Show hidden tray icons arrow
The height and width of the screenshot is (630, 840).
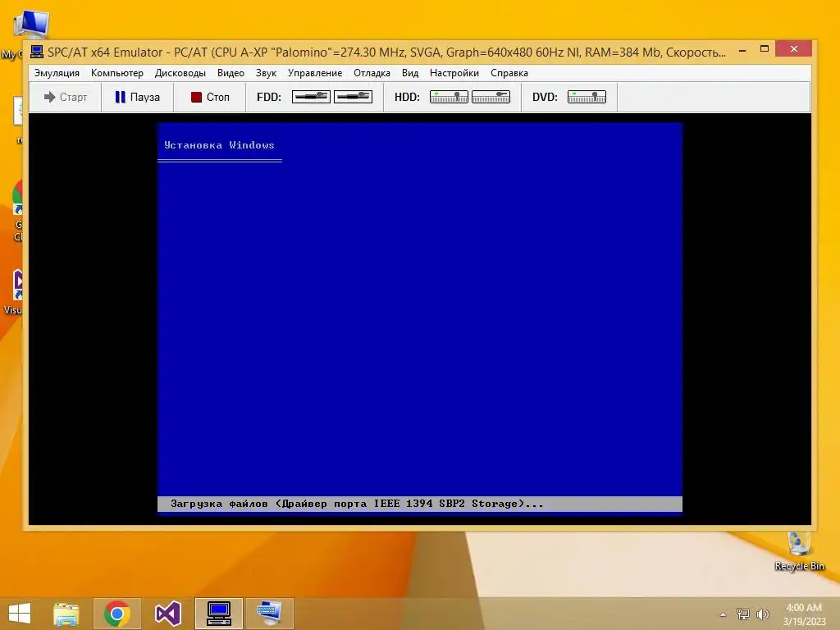coord(723,614)
